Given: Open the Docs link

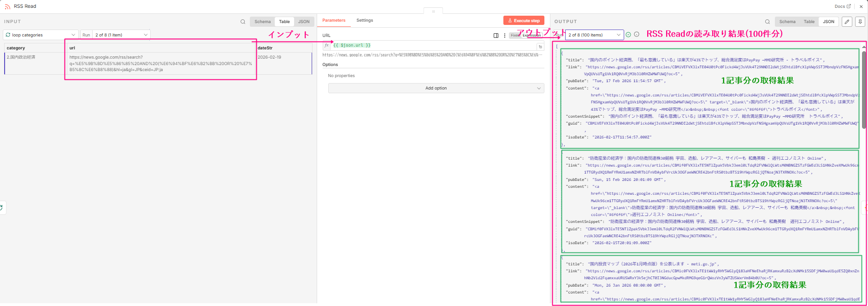Looking at the screenshot, I should (x=843, y=6).
